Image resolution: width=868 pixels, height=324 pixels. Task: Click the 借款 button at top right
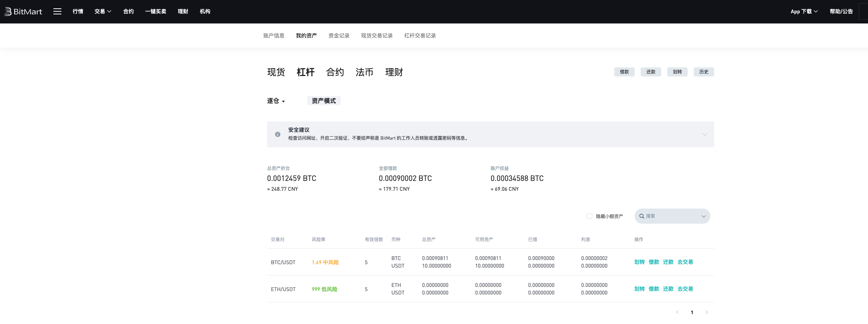coord(624,72)
